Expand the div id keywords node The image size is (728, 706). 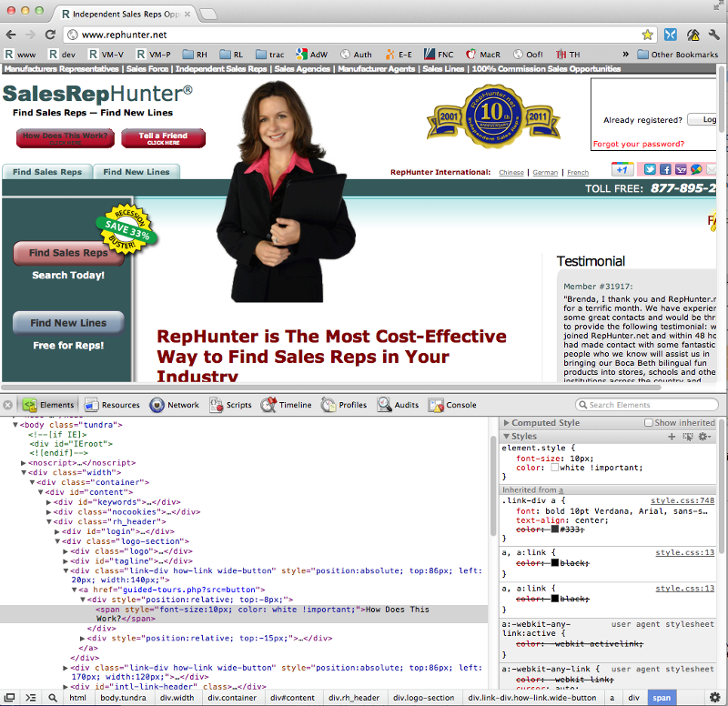coord(49,502)
